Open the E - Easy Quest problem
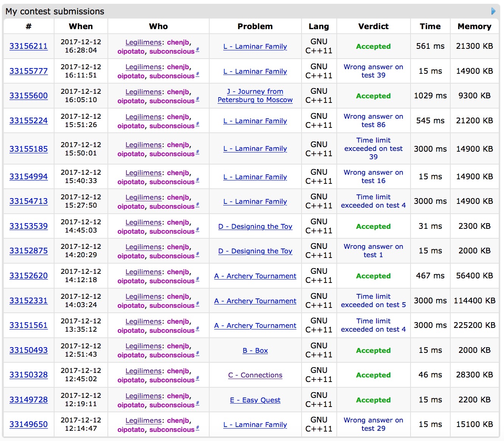 pyautogui.click(x=255, y=400)
